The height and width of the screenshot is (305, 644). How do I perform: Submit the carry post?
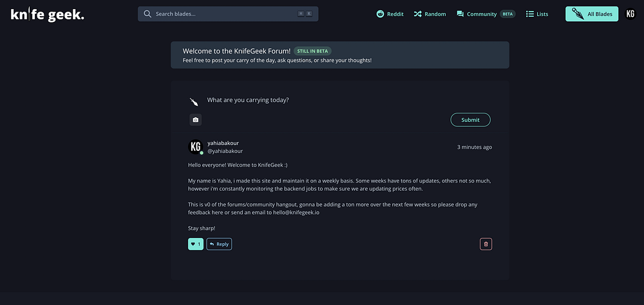(470, 120)
